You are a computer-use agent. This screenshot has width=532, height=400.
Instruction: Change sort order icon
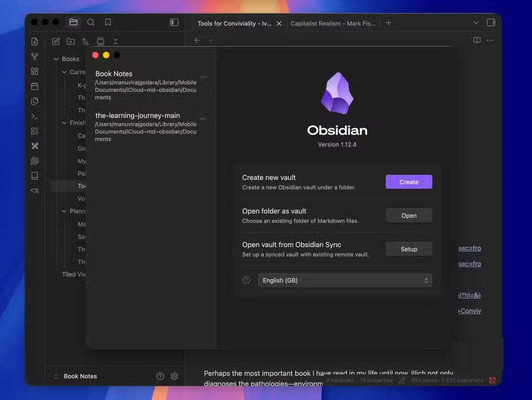85,41
